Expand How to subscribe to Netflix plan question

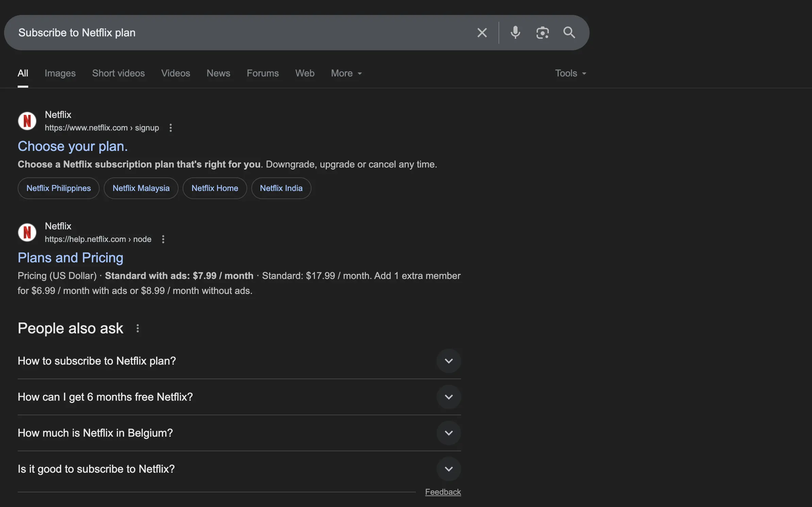239,361
